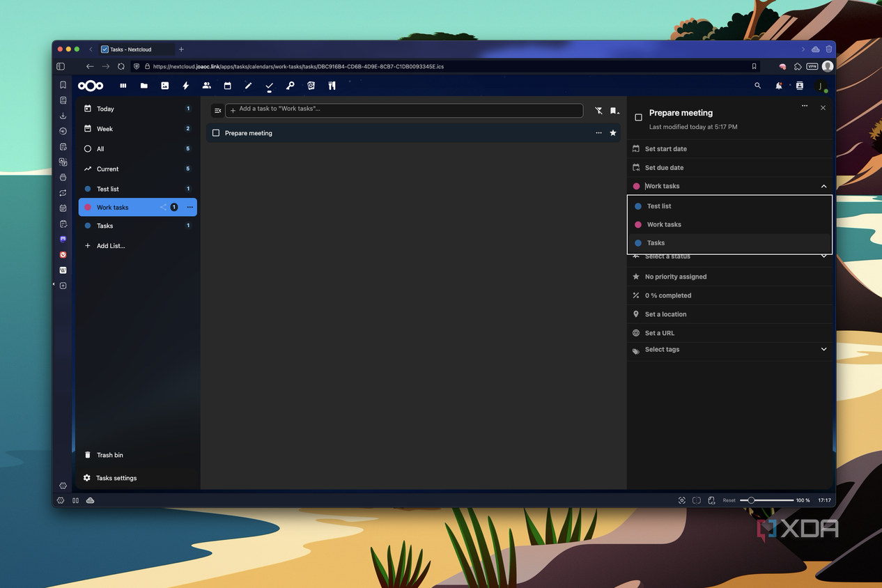Click No priority assigned field
Image resolution: width=882 pixels, height=588 pixels.
730,277
